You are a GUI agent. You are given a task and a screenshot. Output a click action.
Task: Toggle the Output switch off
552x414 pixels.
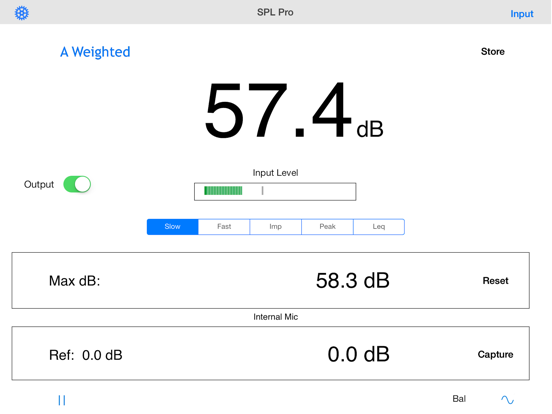(77, 184)
